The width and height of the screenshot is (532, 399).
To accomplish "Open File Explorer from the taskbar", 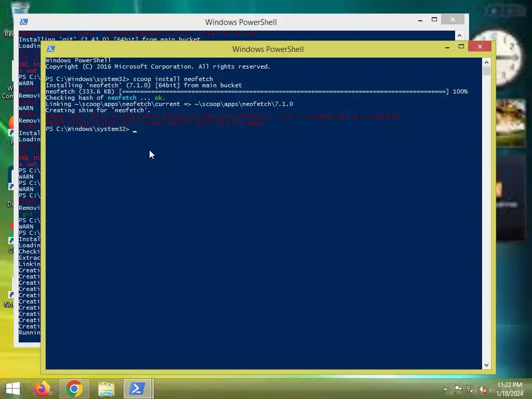I will coord(106,389).
